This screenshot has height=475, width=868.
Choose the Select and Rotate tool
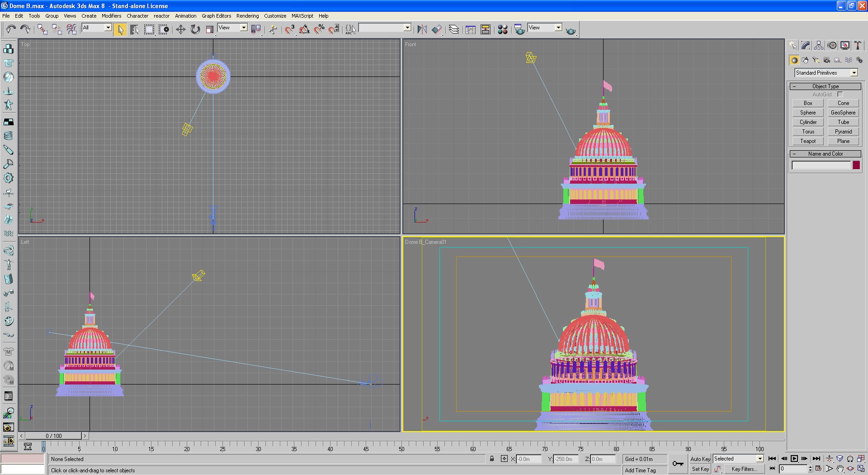[x=195, y=29]
